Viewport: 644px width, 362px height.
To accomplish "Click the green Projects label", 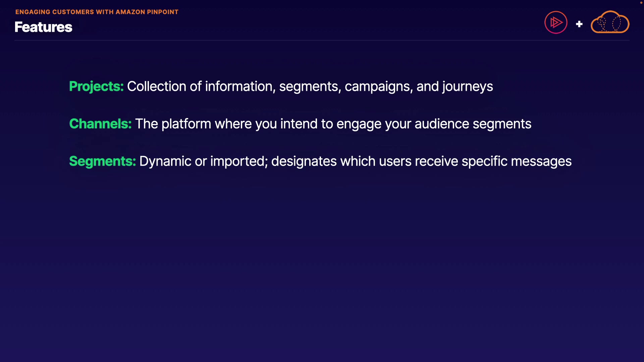I will pos(96,86).
